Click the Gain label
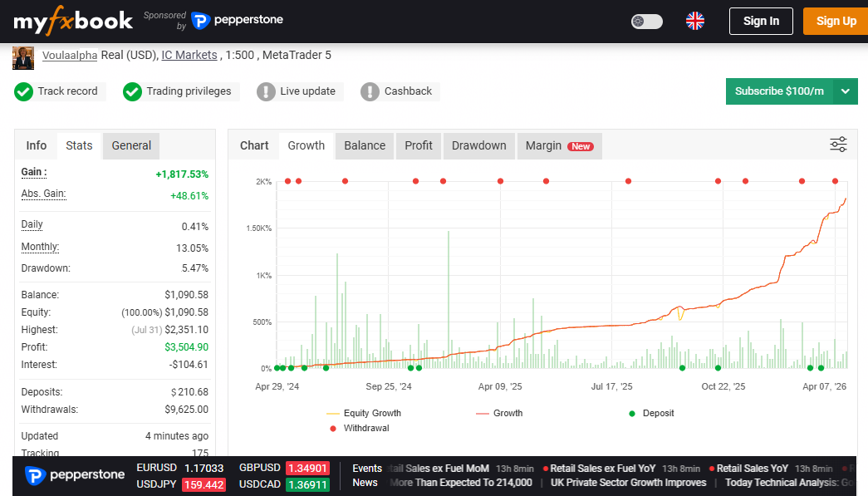Screen dimensions: 868x496 [34, 172]
